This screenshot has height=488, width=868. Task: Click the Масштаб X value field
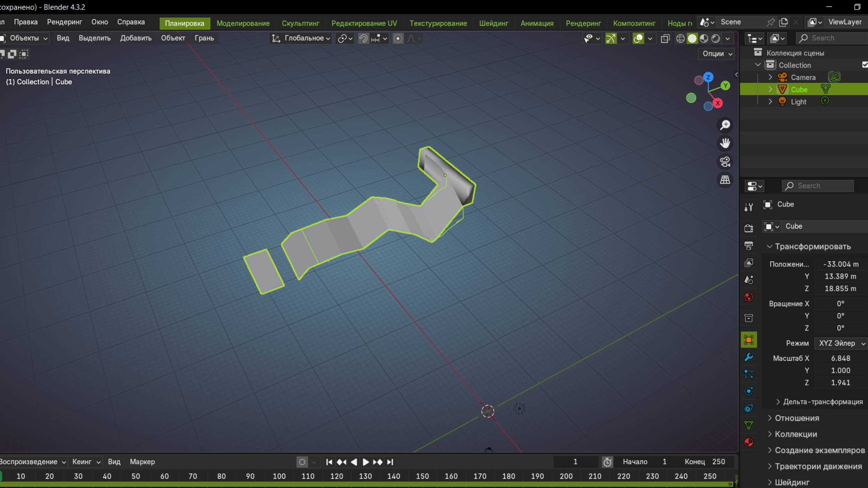click(x=840, y=358)
